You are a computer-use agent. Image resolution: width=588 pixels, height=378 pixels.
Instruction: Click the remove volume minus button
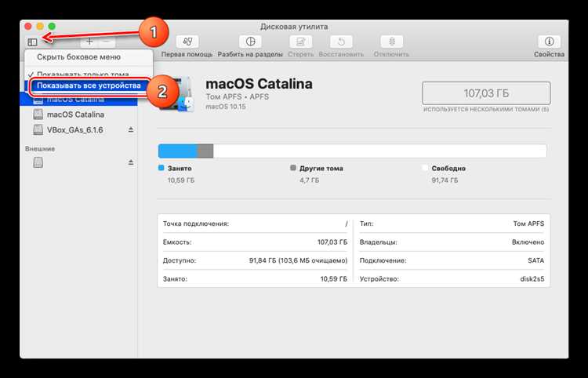[107, 42]
